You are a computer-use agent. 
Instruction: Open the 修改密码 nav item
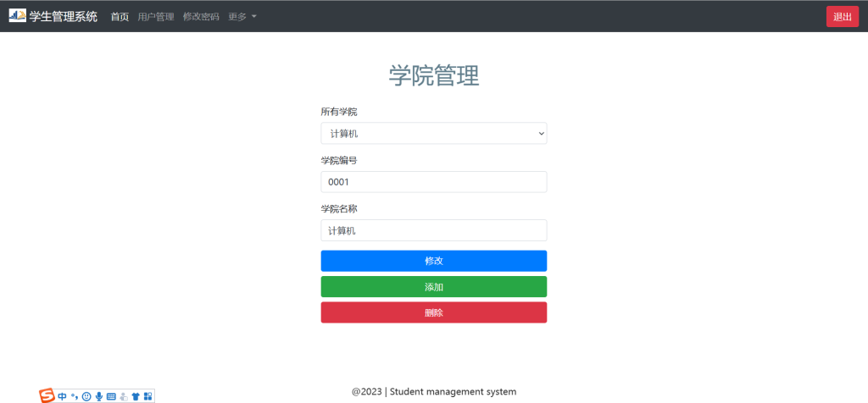click(x=201, y=17)
